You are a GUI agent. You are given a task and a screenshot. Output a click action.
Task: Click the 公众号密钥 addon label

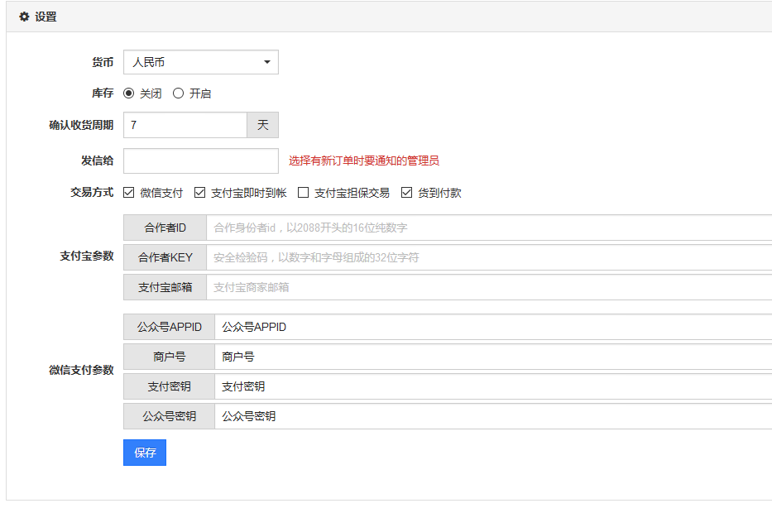point(170,416)
